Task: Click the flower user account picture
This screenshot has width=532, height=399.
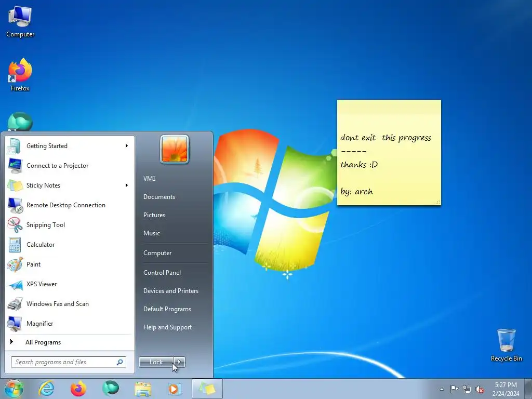Action: tap(175, 149)
